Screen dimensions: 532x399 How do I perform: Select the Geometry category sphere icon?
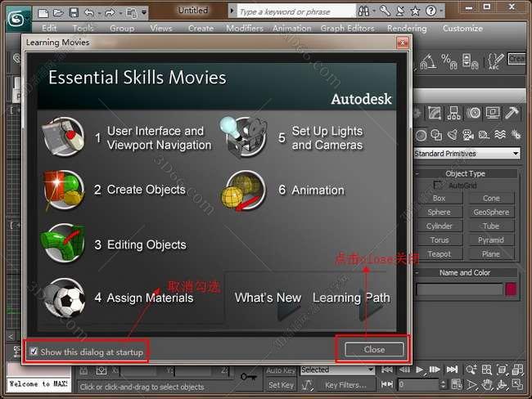[x=421, y=136]
